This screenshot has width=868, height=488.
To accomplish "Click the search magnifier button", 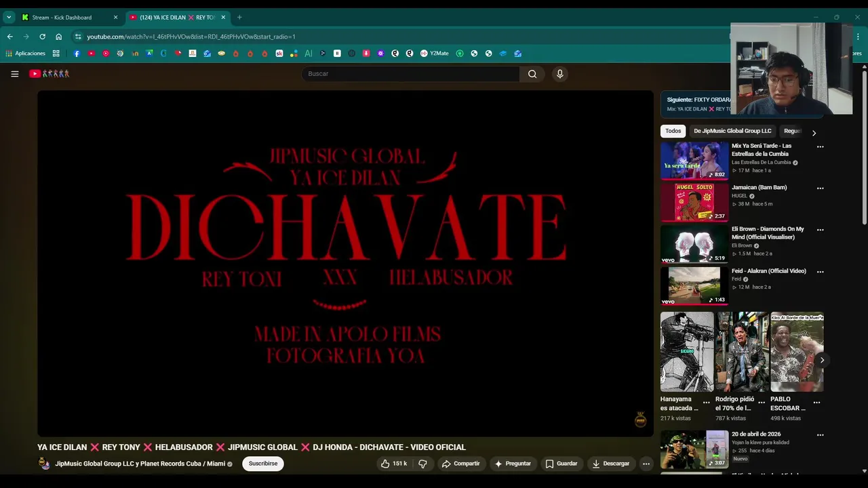I will [532, 74].
